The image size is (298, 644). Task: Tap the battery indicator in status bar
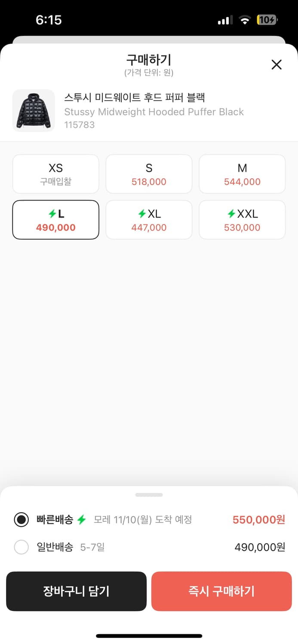pos(267,20)
